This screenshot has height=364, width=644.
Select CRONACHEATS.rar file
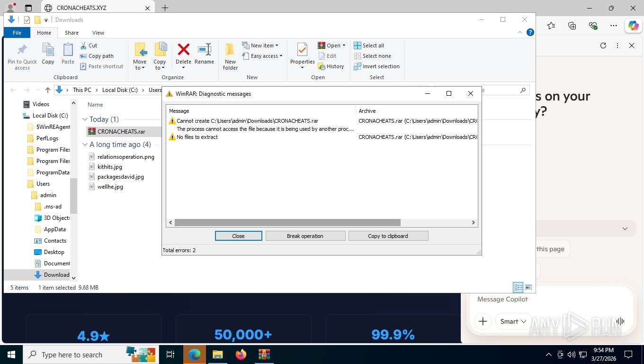coord(121,132)
